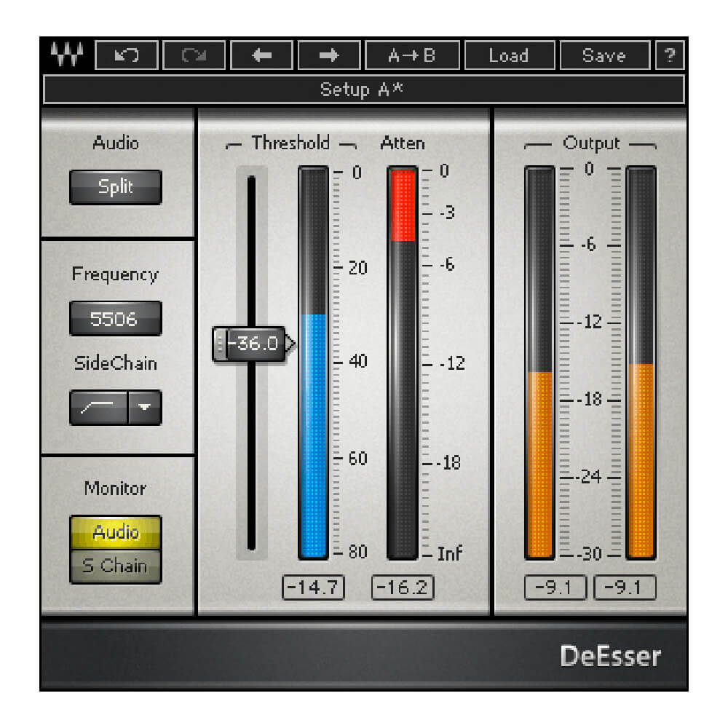Click the DeEsser plugin title
The height and width of the screenshot is (728, 728).
pos(611,656)
